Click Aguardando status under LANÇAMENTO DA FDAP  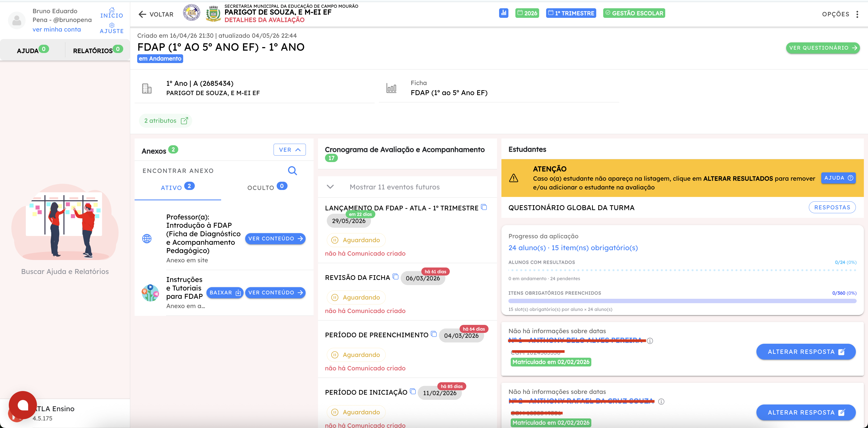(x=356, y=240)
